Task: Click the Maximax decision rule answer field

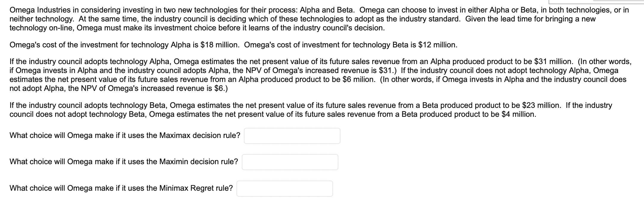Action: point(292,136)
